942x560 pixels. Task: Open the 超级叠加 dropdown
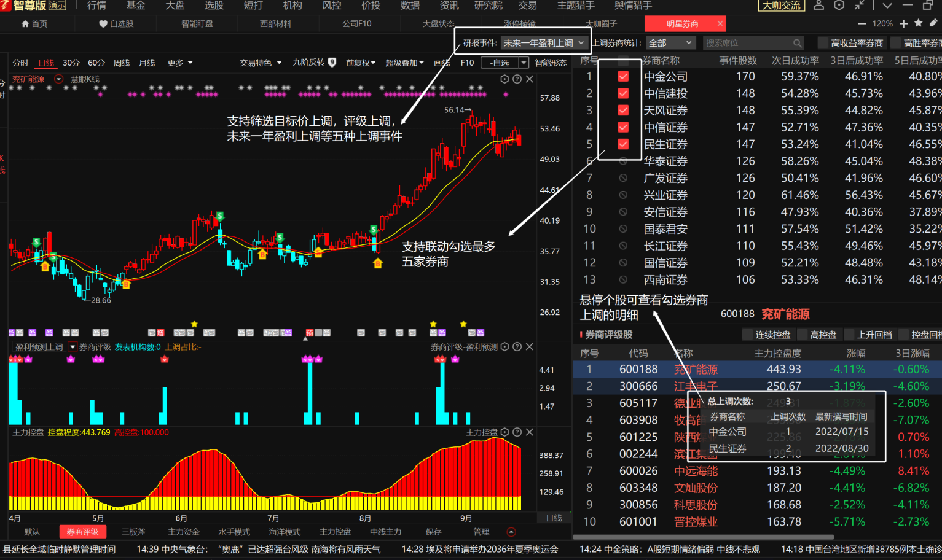pos(404,63)
